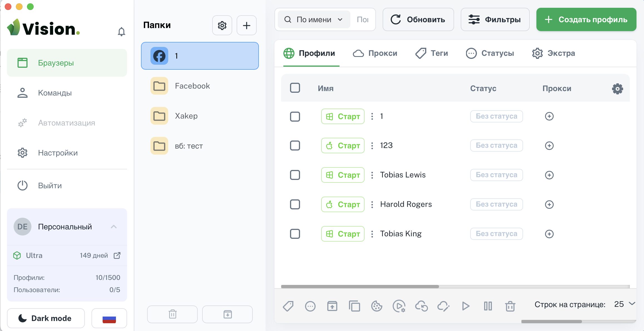Check the box for profile 123

[295, 146]
